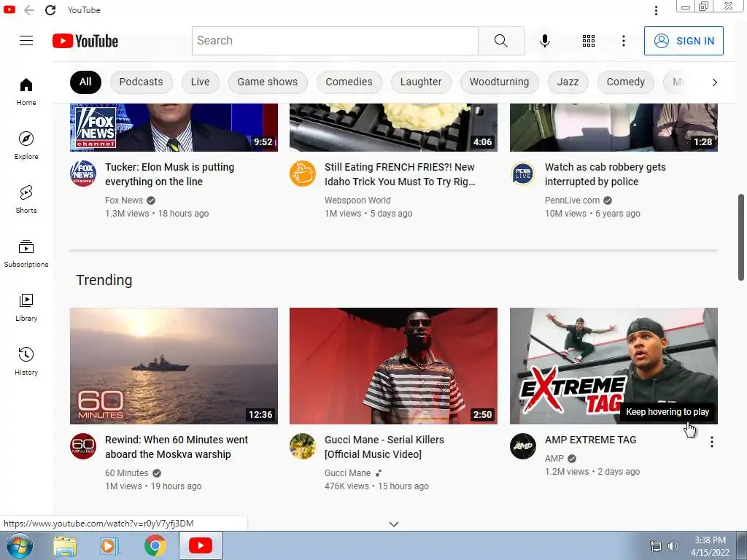The width and height of the screenshot is (747, 560).
Task: Open title 'Watch as cab robbery gets interrupted'
Action: pyautogui.click(x=605, y=174)
